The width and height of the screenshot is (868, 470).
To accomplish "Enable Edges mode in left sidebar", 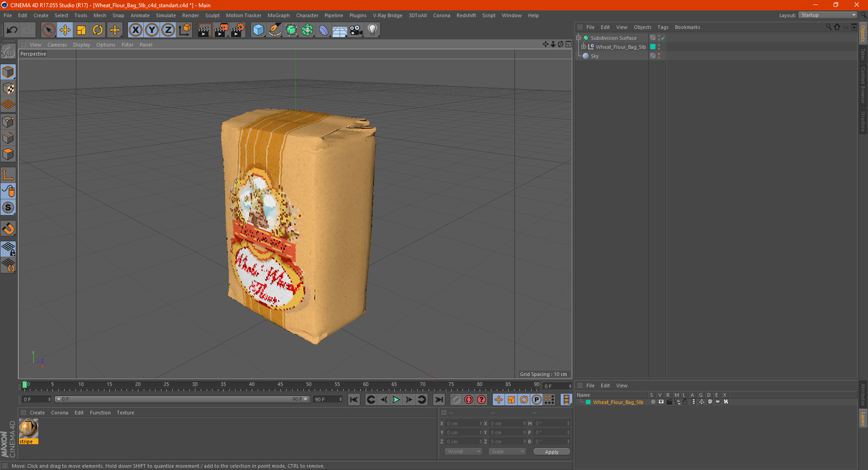I will pyautogui.click(x=8, y=138).
